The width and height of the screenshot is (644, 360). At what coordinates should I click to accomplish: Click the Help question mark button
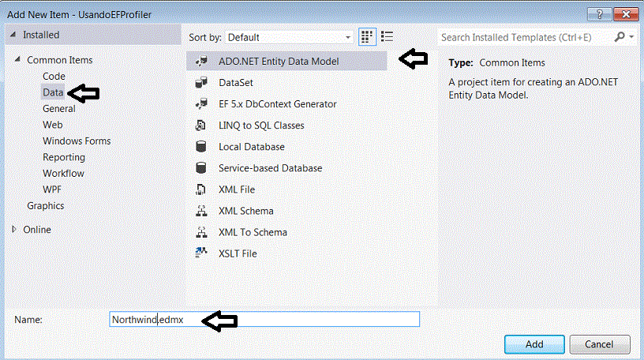pos(600,14)
